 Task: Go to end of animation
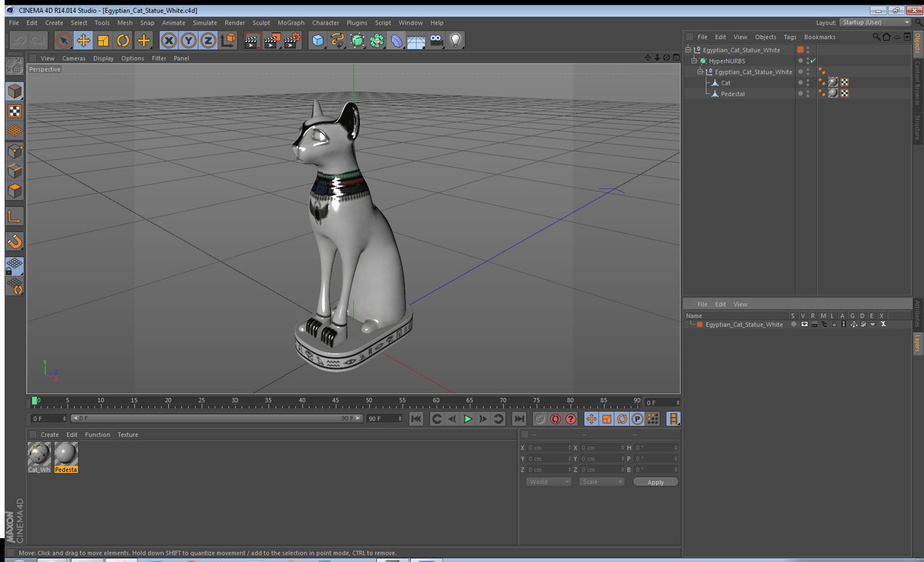tap(519, 419)
